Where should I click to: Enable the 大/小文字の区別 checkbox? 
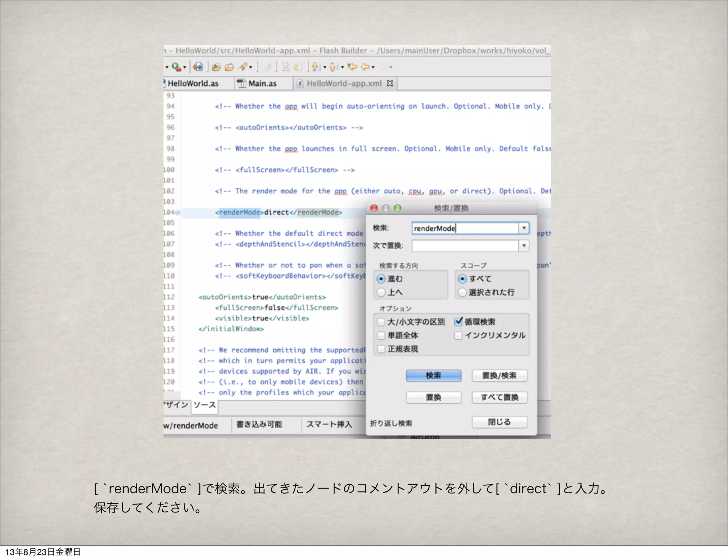381,322
